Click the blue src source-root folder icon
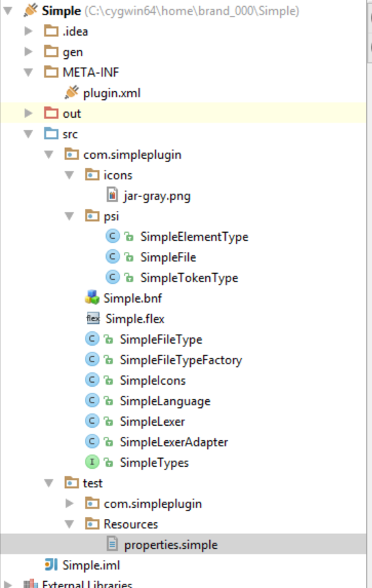This screenshot has width=372, height=588. click(x=51, y=133)
